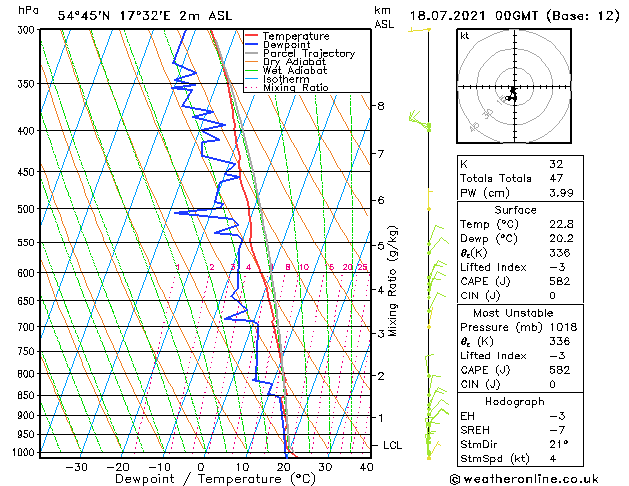Click the '550' hPa pressure label
Screen dimensions: 629x486
[28, 243]
